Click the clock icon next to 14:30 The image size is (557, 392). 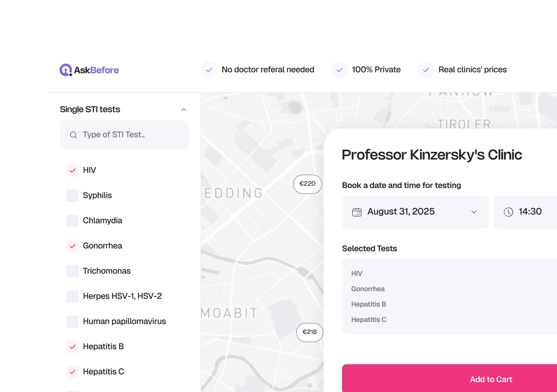point(508,212)
